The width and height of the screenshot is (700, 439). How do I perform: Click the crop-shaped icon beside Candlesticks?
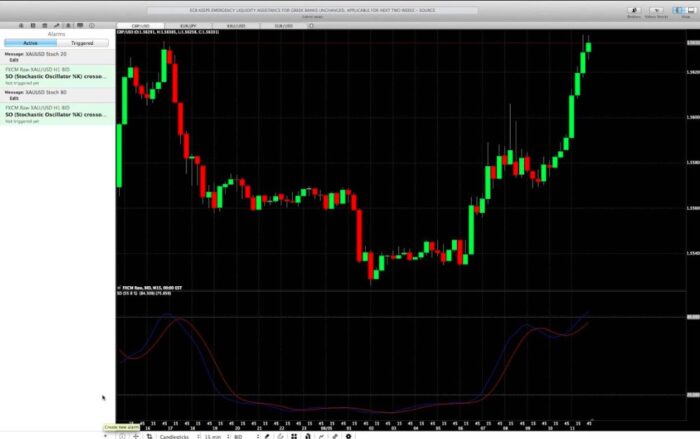tap(149, 436)
